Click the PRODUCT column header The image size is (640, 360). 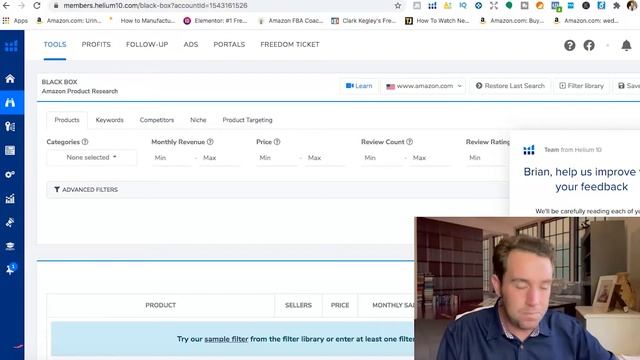tap(160, 305)
